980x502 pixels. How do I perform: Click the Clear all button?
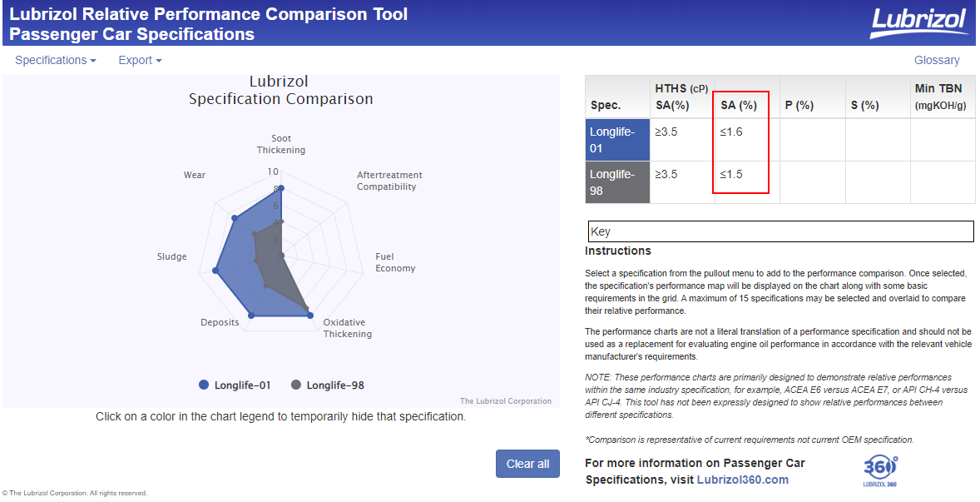(527, 464)
